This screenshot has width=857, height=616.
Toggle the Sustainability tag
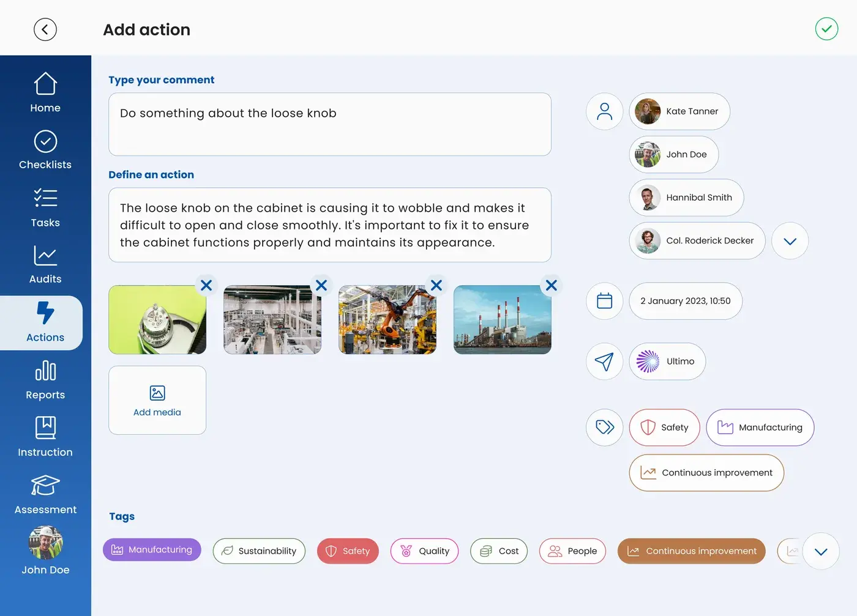259,551
